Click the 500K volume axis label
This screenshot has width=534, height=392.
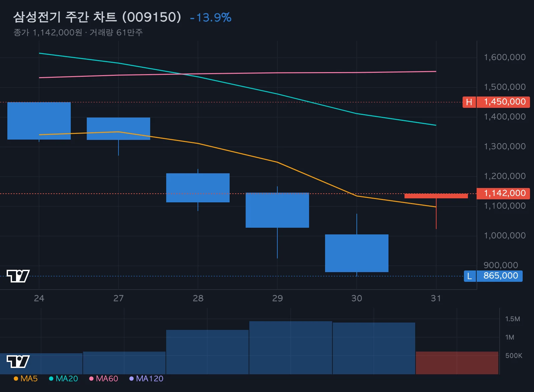pos(514,356)
